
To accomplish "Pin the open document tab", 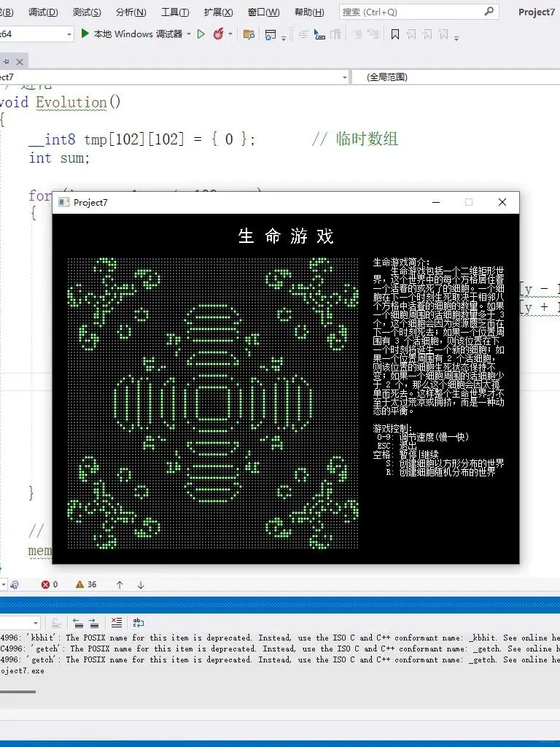I will [x=6, y=61].
